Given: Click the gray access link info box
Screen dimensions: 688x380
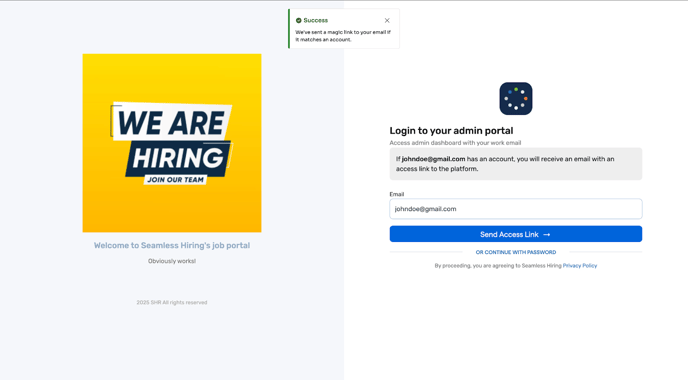Looking at the screenshot, I should tap(516, 164).
